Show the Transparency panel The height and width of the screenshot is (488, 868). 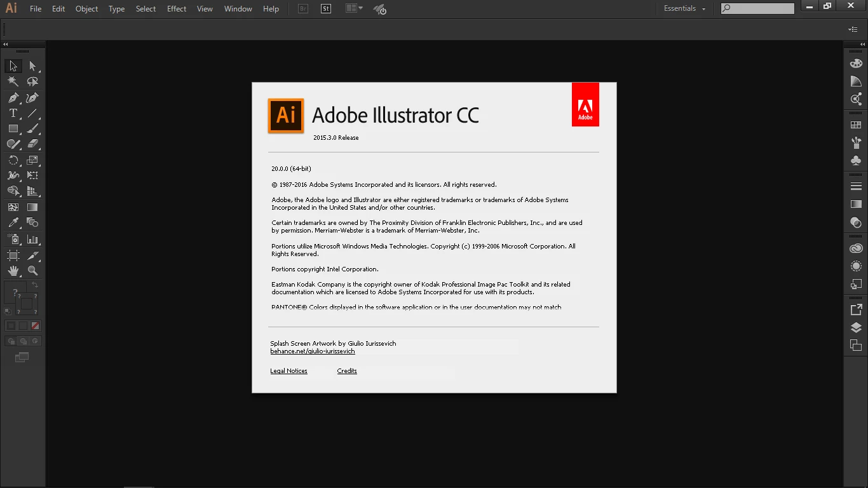point(856,222)
